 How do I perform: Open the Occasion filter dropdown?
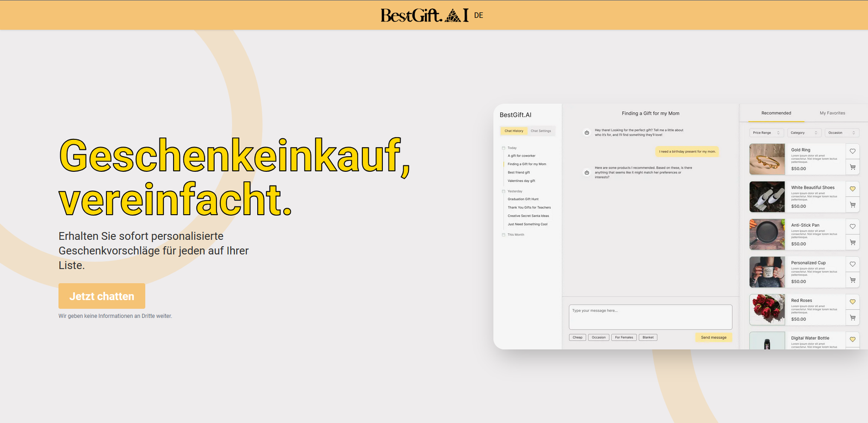842,133
